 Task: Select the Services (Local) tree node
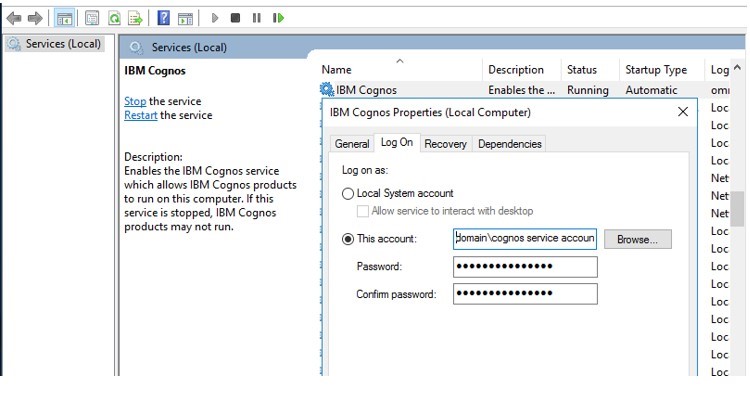pyautogui.click(x=55, y=44)
